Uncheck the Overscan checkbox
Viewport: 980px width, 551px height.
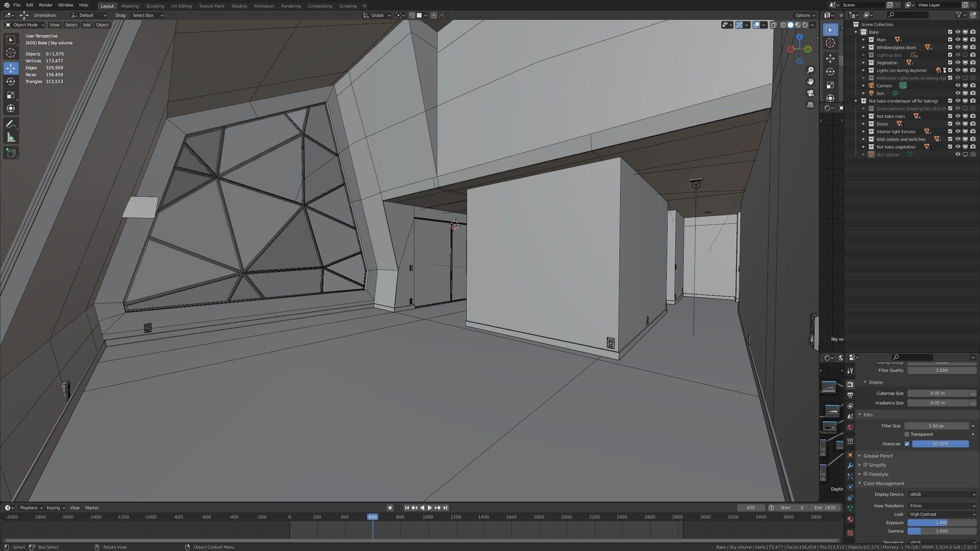tap(907, 444)
